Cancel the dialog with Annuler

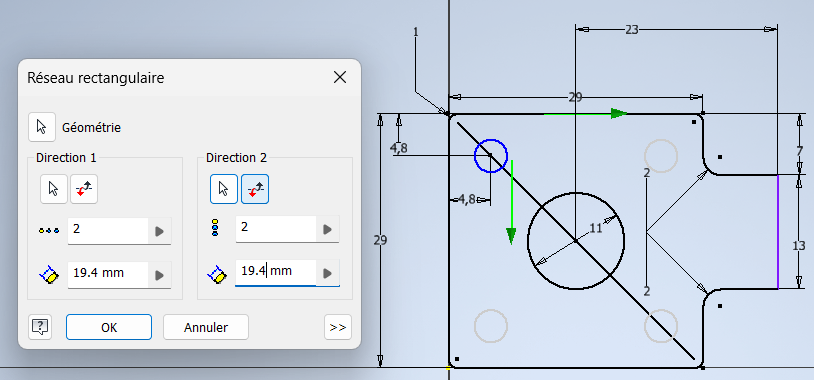[206, 327]
